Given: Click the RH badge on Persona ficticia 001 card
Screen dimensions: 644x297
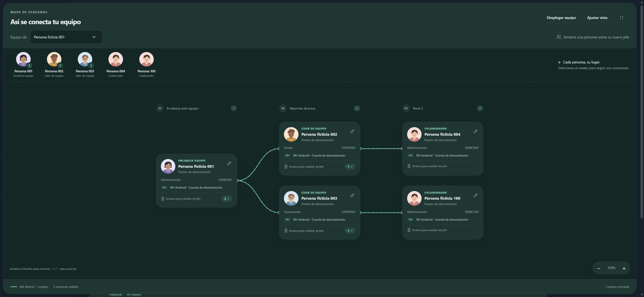Looking at the screenshot, I should [x=164, y=188].
